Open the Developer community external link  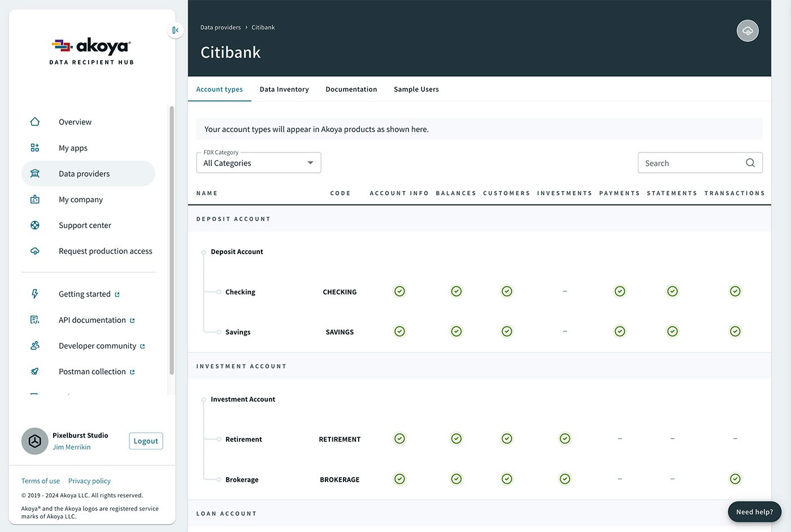pyautogui.click(x=102, y=346)
